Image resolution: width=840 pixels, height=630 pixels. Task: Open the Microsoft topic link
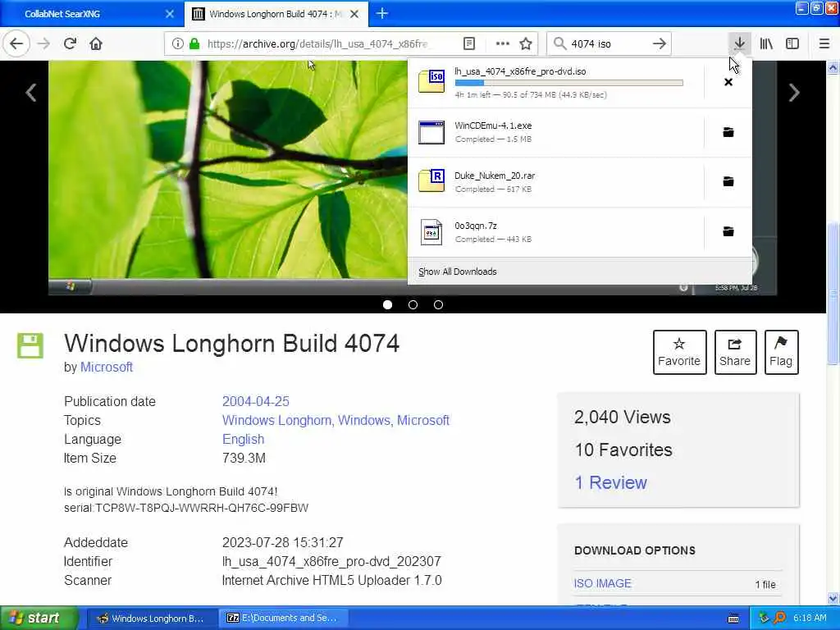click(x=423, y=420)
